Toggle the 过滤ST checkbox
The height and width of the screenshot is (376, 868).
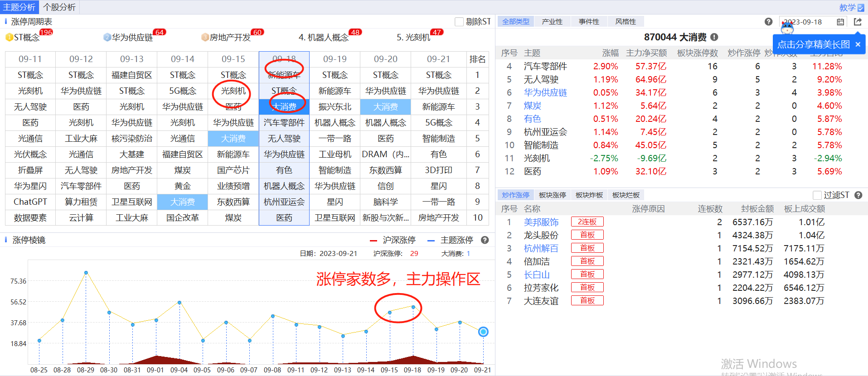(x=817, y=195)
